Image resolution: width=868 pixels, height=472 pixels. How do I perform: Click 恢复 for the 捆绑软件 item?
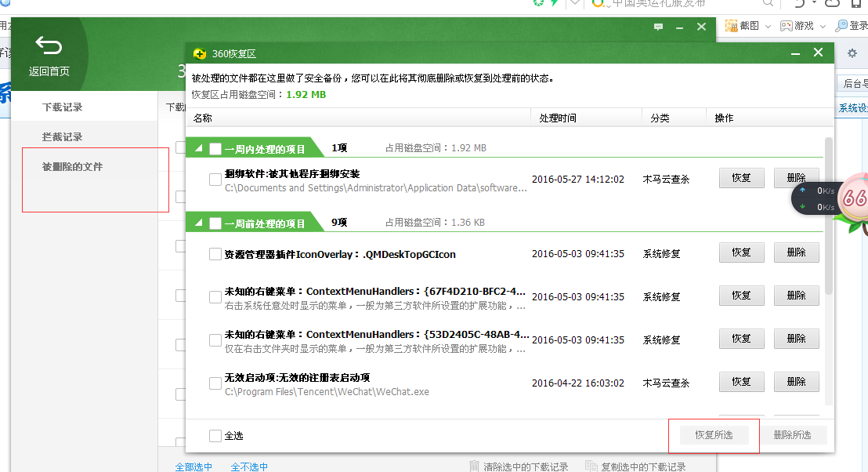point(741,178)
